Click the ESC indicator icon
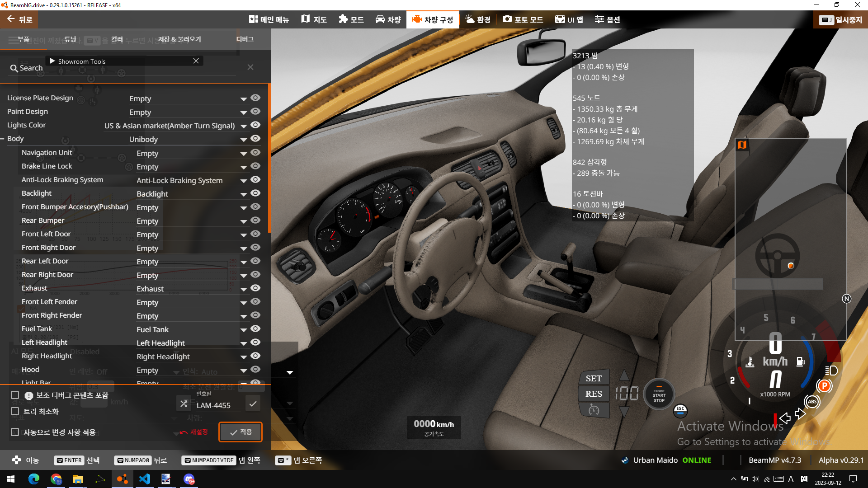The height and width of the screenshot is (488, 868). pyautogui.click(x=680, y=410)
